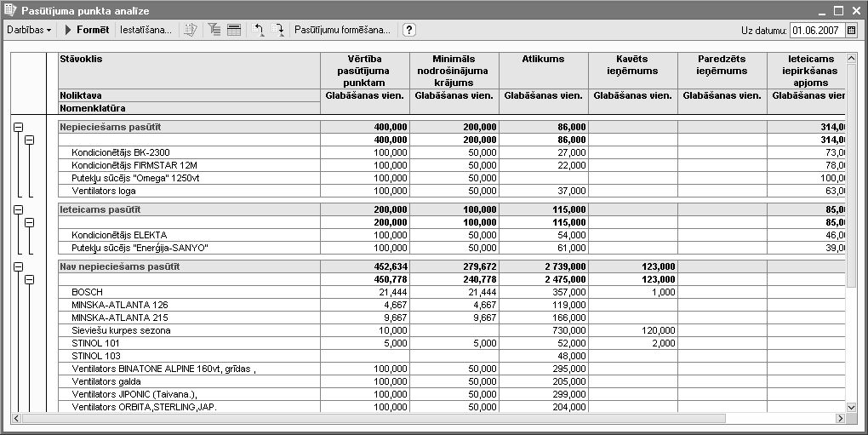The width and height of the screenshot is (868, 435).
Task: Click the Pasūtījumu formēšana button
Action: point(342,30)
